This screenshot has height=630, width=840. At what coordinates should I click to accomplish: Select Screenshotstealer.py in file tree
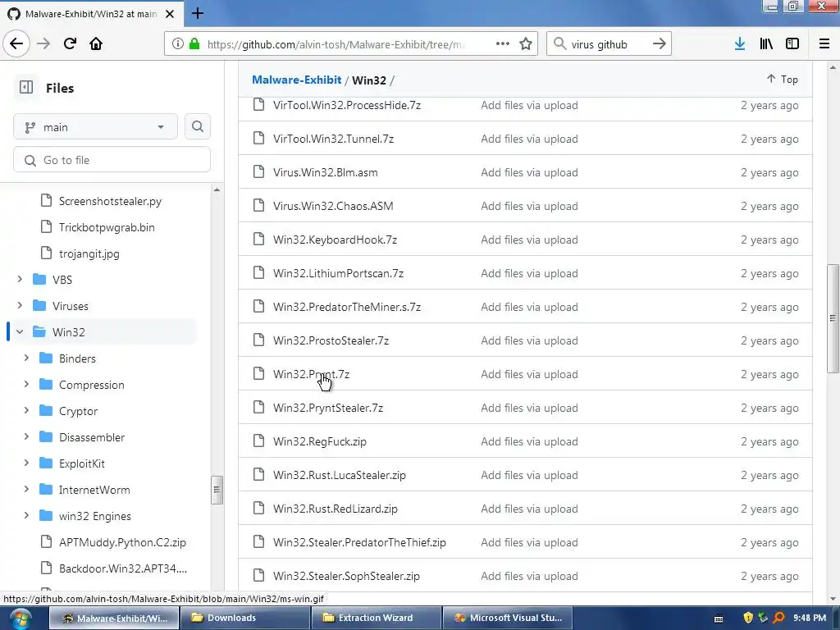point(110,201)
